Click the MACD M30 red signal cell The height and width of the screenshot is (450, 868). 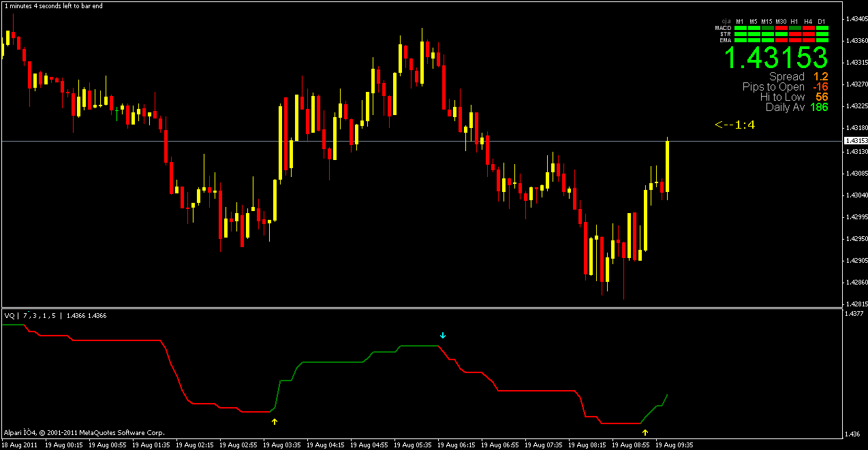click(x=781, y=28)
